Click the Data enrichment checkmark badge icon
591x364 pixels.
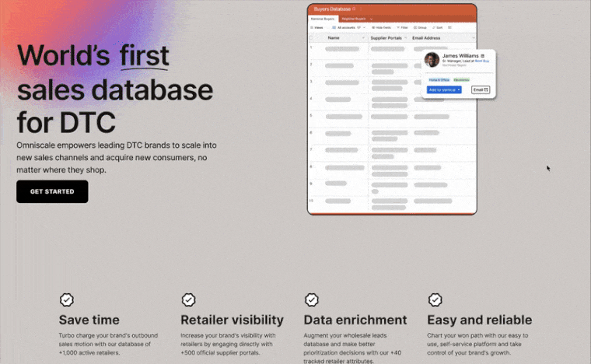click(x=312, y=300)
